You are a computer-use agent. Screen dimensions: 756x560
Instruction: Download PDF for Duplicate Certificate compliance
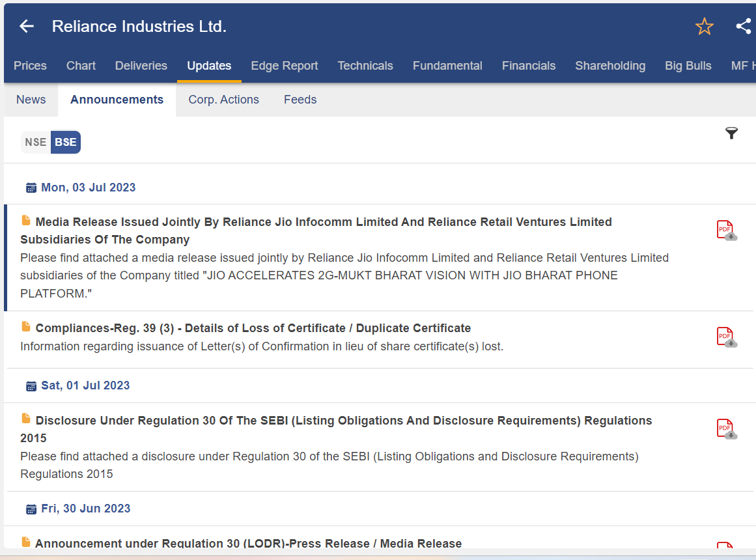pos(726,337)
